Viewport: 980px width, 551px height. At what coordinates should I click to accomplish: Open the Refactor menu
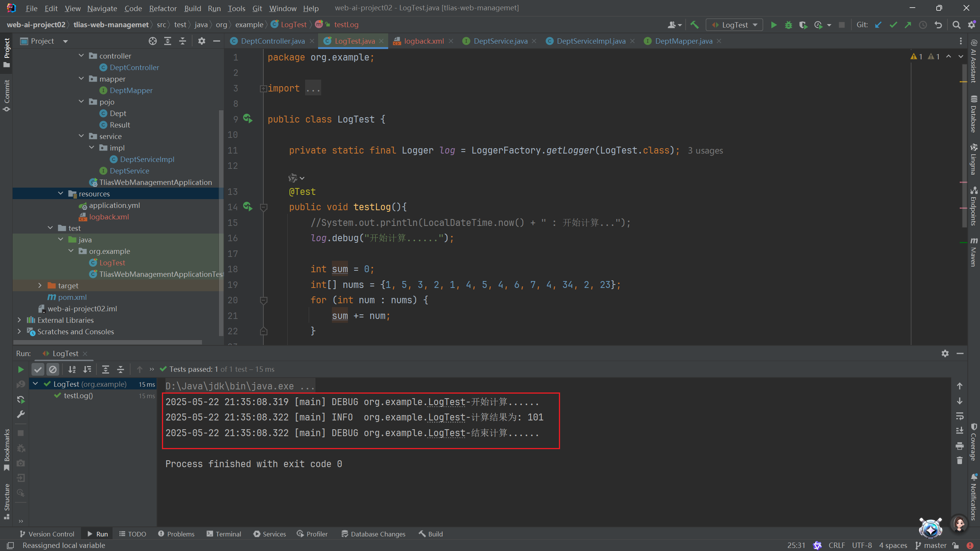click(x=163, y=8)
